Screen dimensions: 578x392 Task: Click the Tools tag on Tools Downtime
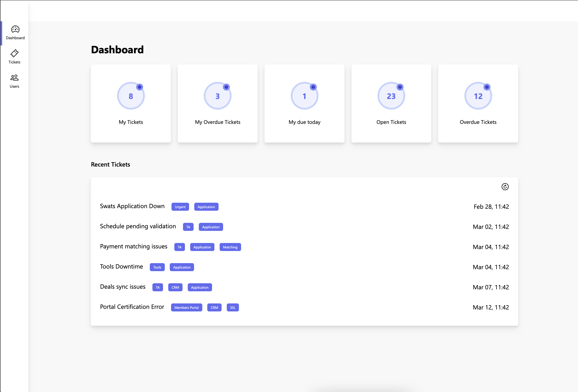(x=157, y=267)
